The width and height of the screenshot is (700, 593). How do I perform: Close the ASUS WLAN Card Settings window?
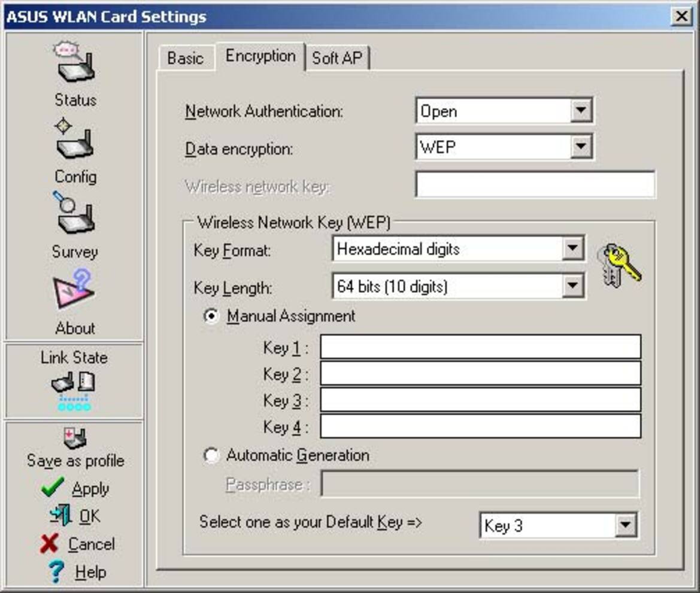click(x=681, y=17)
